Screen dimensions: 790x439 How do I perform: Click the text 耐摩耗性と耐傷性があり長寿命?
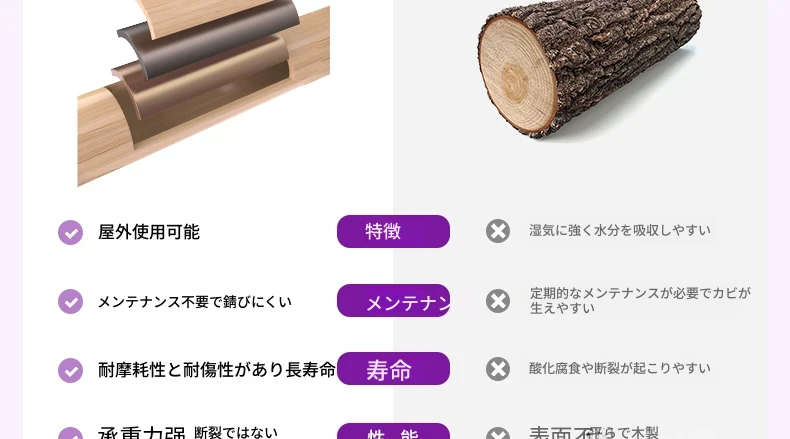coord(217,369)
